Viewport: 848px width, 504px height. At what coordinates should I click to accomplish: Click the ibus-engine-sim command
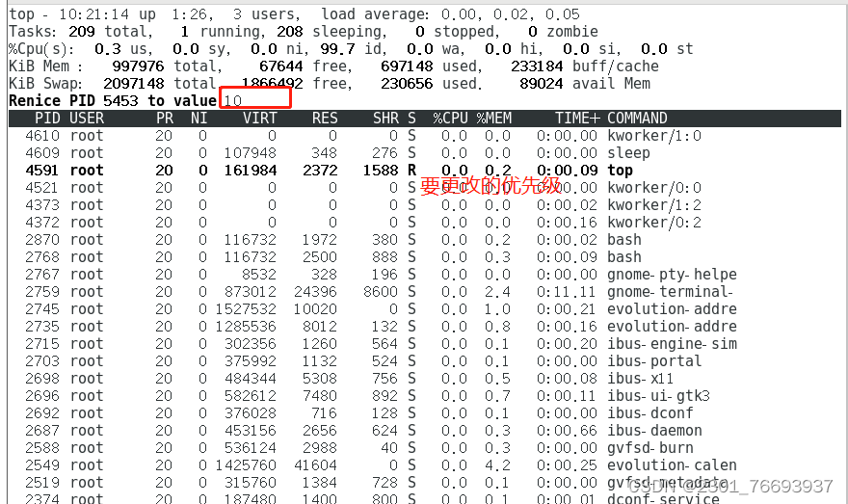pyautogui.click(x=672, y=343)
